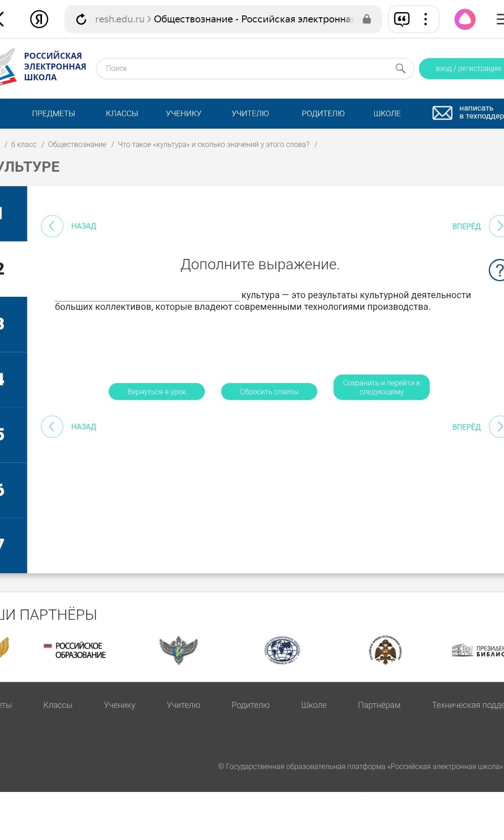Image resolution: width=504 pixels, height=840 pixels.
Task: Reload the page with the refresh icon
Action: click(81, 19)
